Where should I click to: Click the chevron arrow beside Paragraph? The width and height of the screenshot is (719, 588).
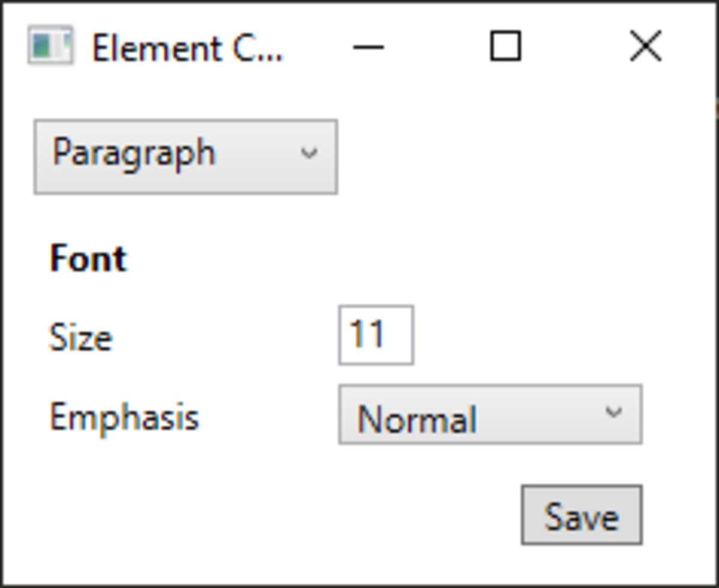[309, 153]
